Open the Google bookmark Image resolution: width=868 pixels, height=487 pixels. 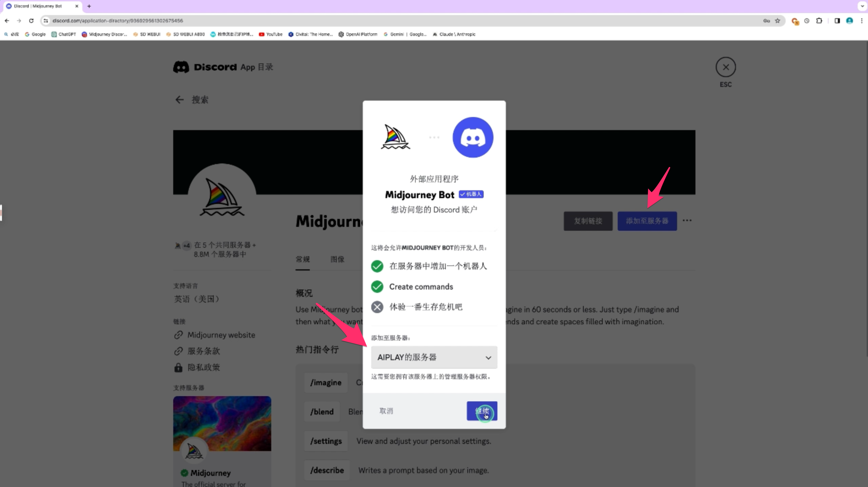(35, 34)
